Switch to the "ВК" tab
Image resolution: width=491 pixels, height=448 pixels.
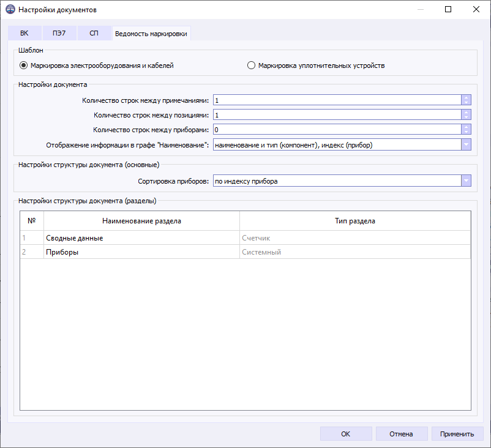[x=24, y=33]
